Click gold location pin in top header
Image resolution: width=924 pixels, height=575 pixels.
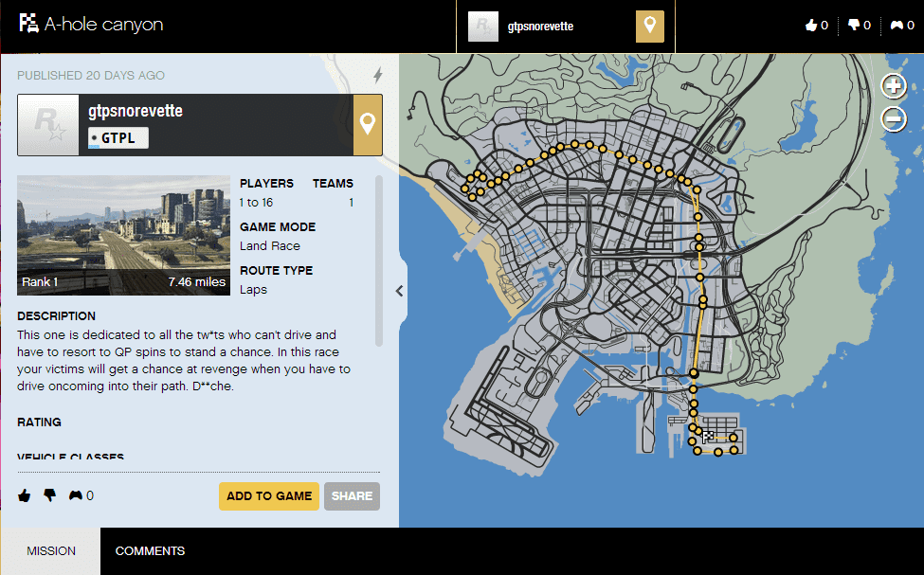pos(649,26)
